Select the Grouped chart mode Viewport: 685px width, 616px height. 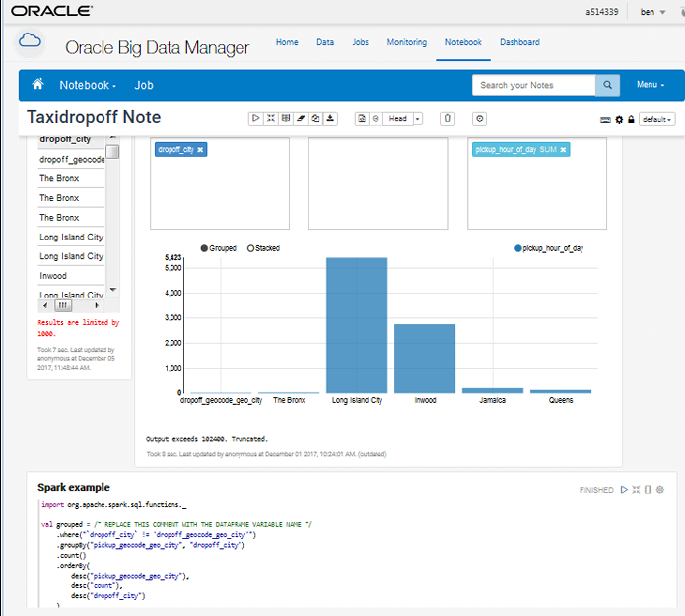point(218,248)
